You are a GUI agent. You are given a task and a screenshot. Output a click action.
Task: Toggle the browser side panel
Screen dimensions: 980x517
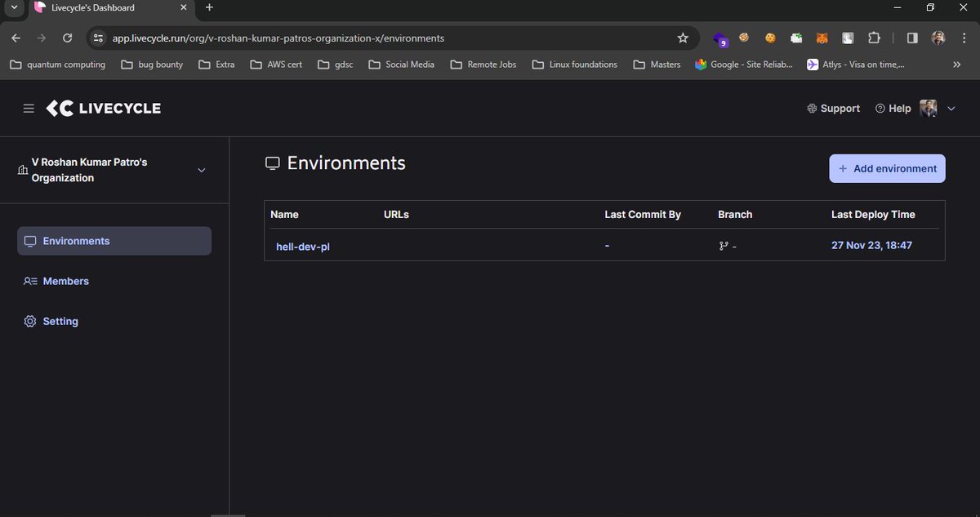[912, 38]
